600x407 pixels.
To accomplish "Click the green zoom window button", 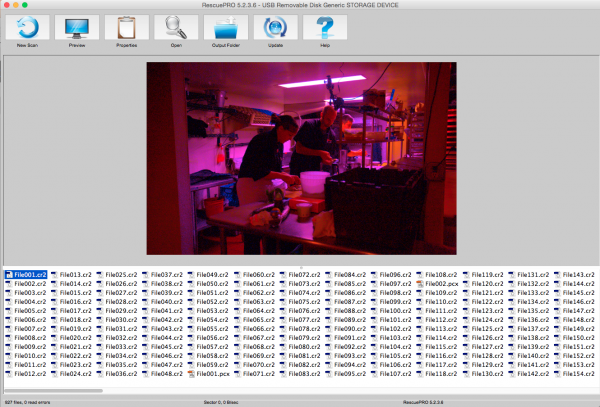I will click(26, 5).
